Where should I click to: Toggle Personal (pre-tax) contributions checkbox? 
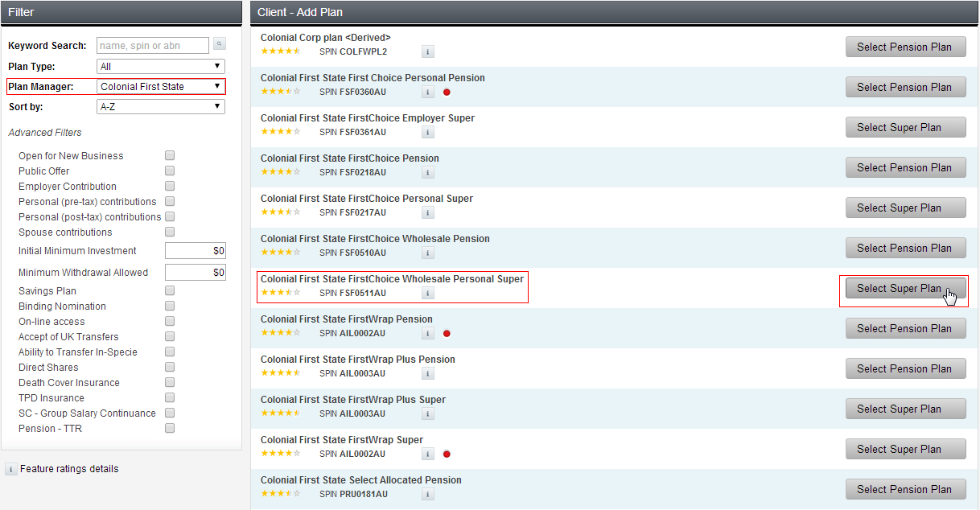(170, 201)
